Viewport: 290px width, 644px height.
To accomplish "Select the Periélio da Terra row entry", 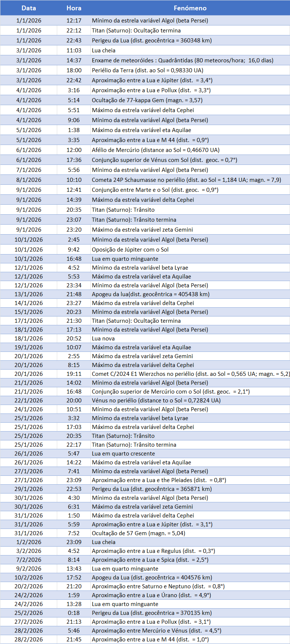I will click(148, 70).
